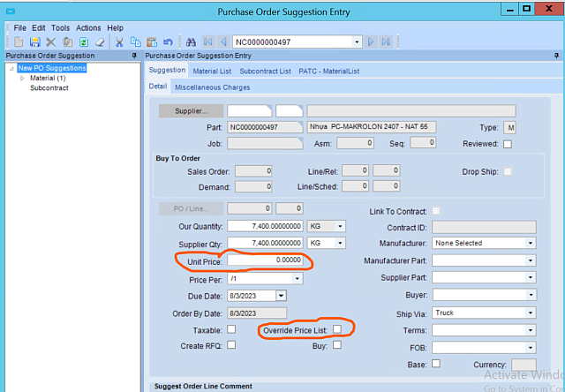565x392 pixels.
Task: Open the Price Per dropdown
Action: tap(297, 278)
